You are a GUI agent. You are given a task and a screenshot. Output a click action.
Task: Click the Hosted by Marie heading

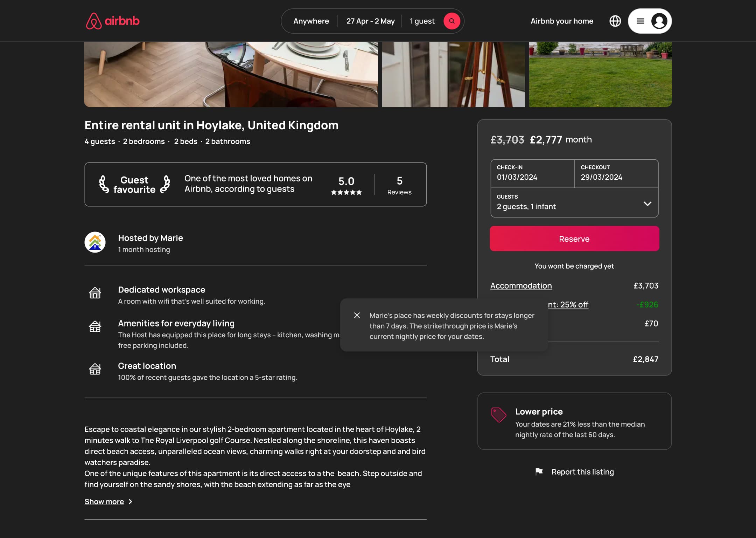(x=150, y=238)
